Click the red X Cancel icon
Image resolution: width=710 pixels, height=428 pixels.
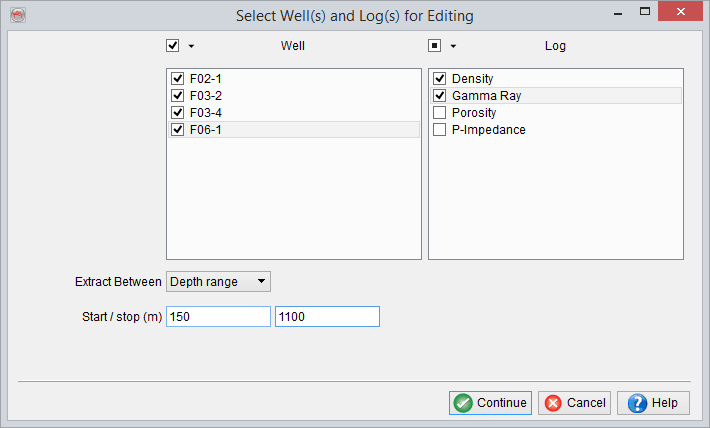click(x=552, y=403)
